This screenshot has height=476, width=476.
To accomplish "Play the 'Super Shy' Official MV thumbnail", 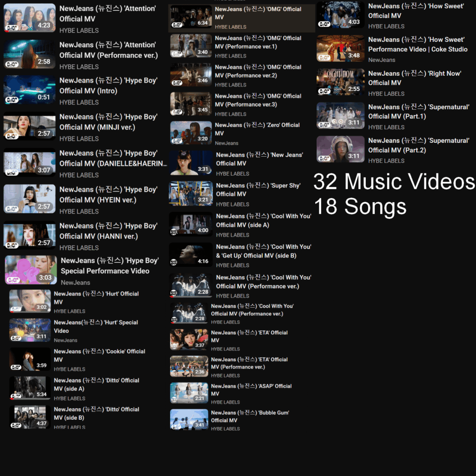I will click(191, 194).
